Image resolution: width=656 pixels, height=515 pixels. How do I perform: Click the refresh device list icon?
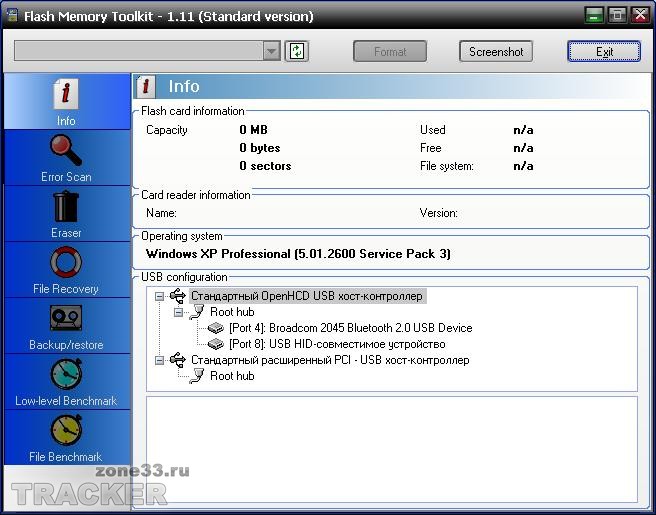(297, 51)
